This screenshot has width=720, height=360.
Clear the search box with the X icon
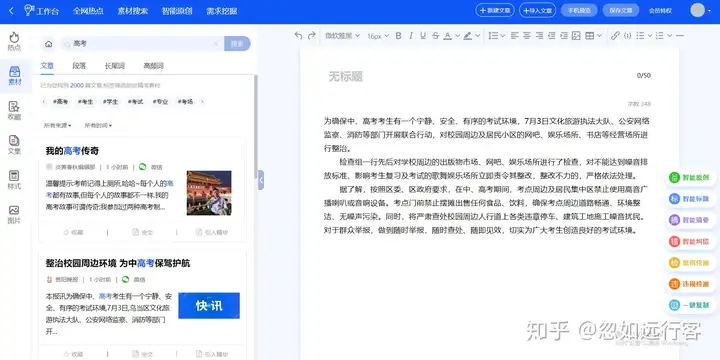coord(215,44)
